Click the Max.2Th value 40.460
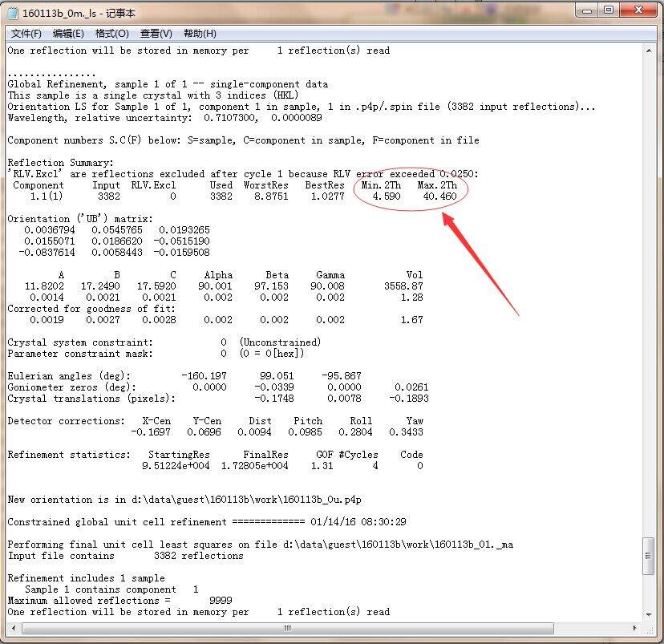The width and height of the screenshot is (664, 644). pyautogui.click(x=439, y=196)
